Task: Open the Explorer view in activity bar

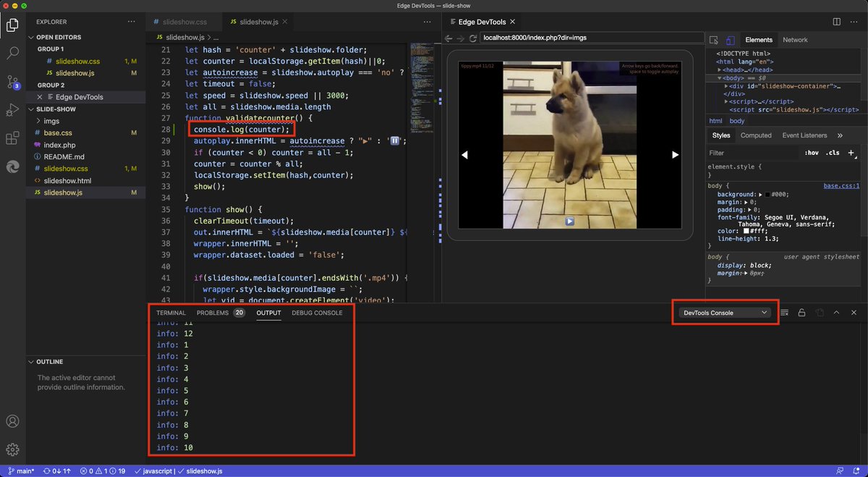Action: click(x=12, y=25)
